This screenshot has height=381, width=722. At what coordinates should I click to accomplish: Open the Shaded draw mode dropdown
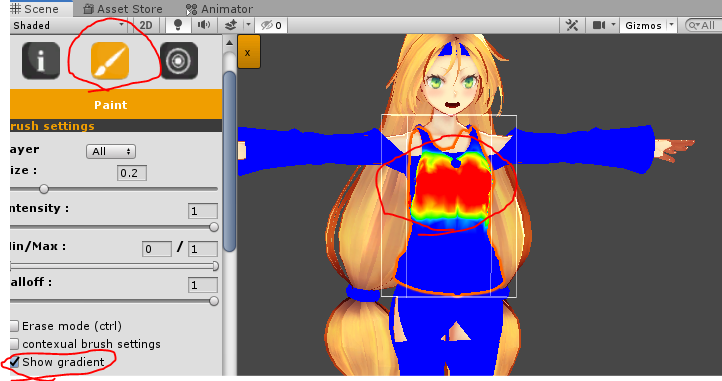(69, 25)
